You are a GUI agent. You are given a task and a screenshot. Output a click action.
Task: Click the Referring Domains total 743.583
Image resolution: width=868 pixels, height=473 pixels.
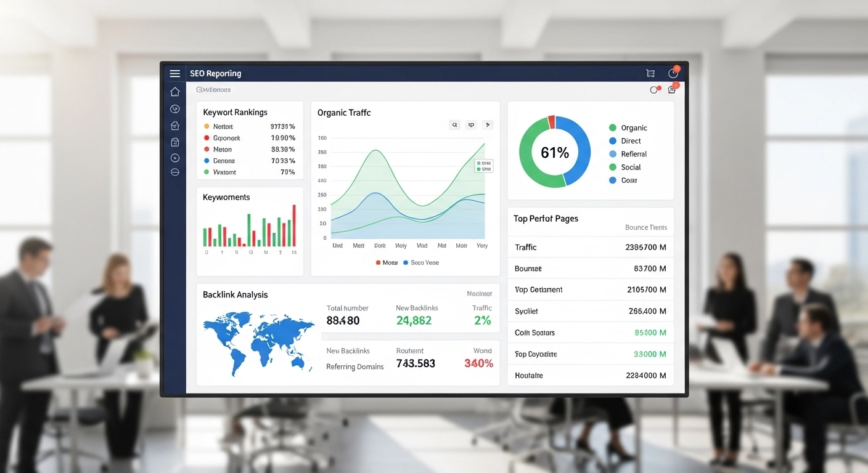(415, 363)
